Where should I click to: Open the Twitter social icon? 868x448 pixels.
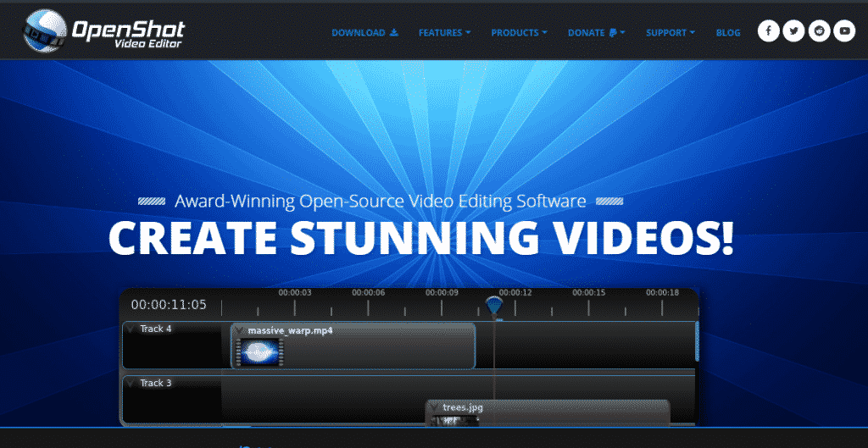coord(793,31)
